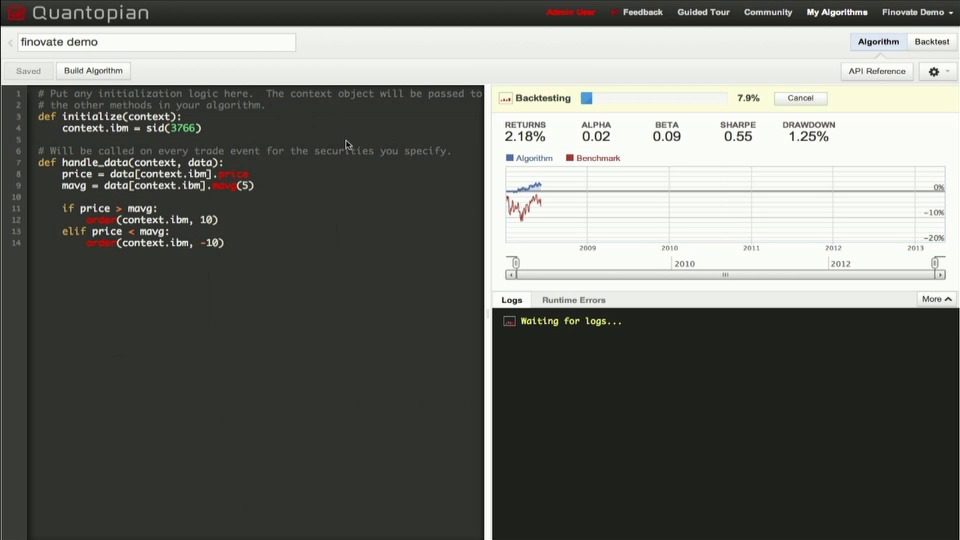The image size is (960, 540).
Task: Click line number 14 in gutter
Action: pos(16,243)
